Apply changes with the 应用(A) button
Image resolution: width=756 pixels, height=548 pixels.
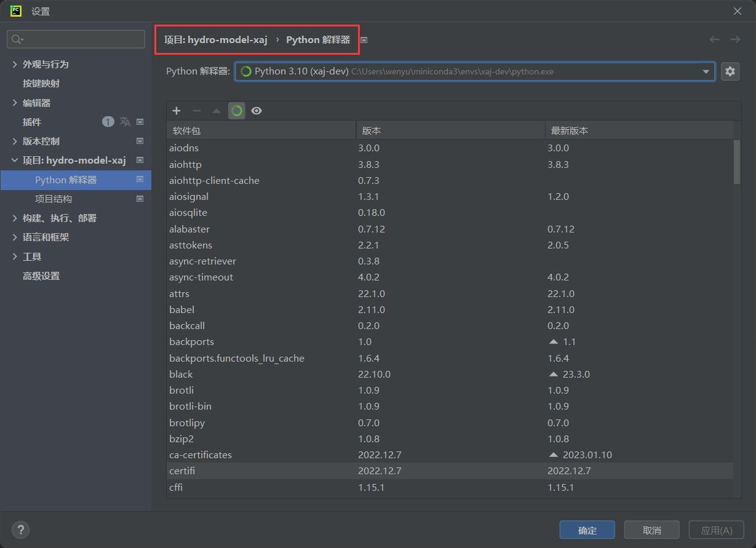coord(716,530)
